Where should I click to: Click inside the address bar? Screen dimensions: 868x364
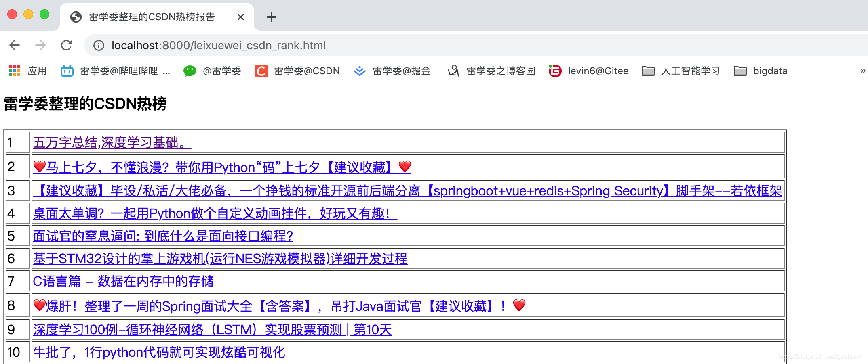coord(242,45)
